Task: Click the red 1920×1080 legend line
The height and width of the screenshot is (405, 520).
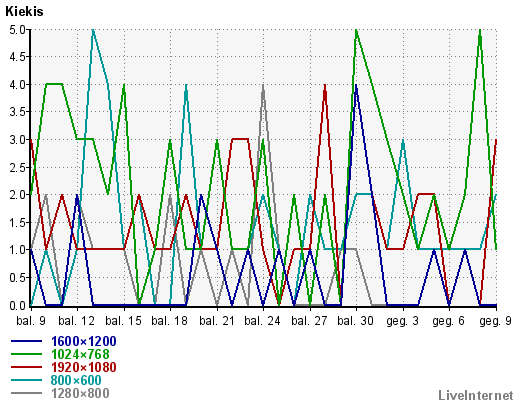Action: click(26, 367)
